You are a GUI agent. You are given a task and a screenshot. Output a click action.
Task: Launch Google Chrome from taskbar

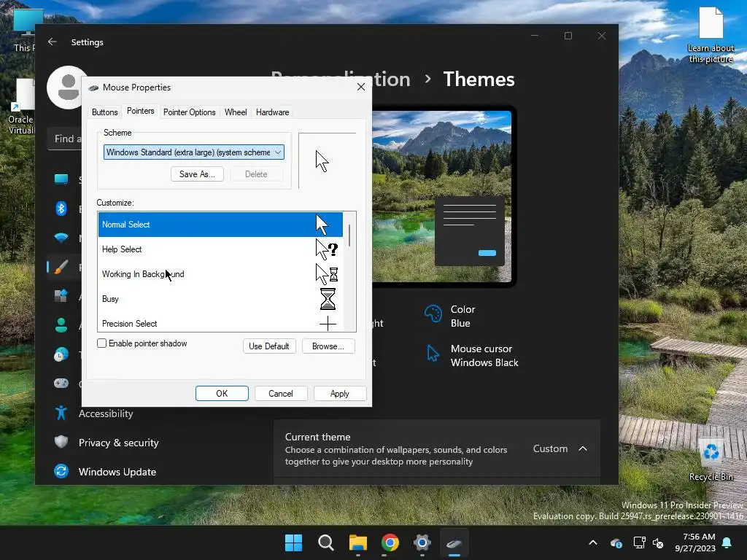390,542
